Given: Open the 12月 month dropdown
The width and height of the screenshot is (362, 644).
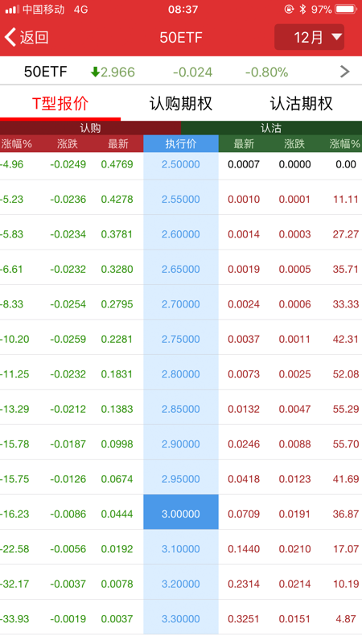Looking at the screenshot, I should tap(309, 37).
